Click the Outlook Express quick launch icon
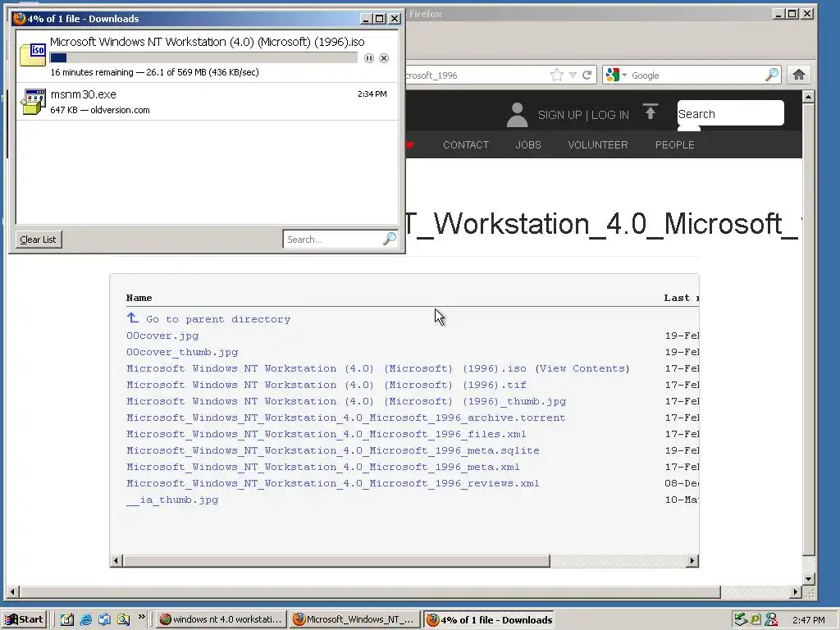 [104, 619]
